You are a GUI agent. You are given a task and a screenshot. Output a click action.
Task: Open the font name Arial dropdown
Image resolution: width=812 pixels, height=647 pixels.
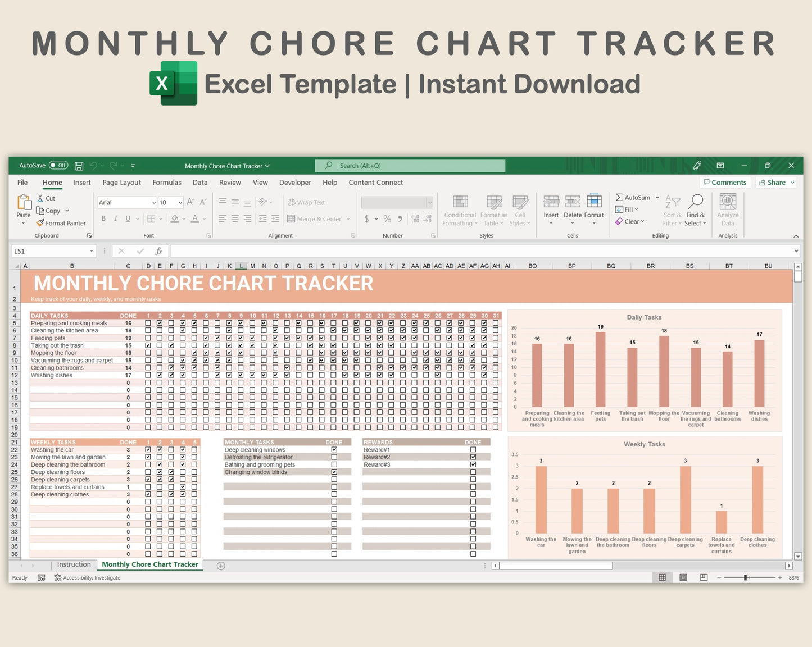pos(153,203)
